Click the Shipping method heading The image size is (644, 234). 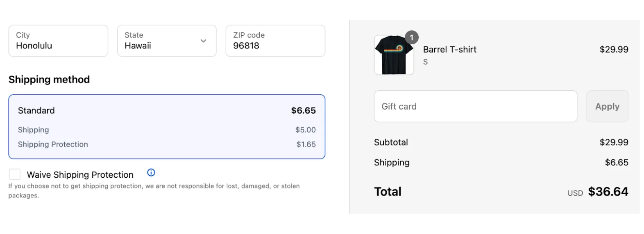coord(49,80)
